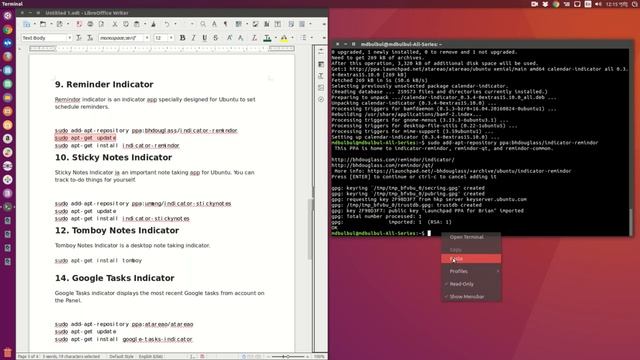Click 'sudo apt-get install tomboy' line

pyautogui.click(x=98, y=260)
